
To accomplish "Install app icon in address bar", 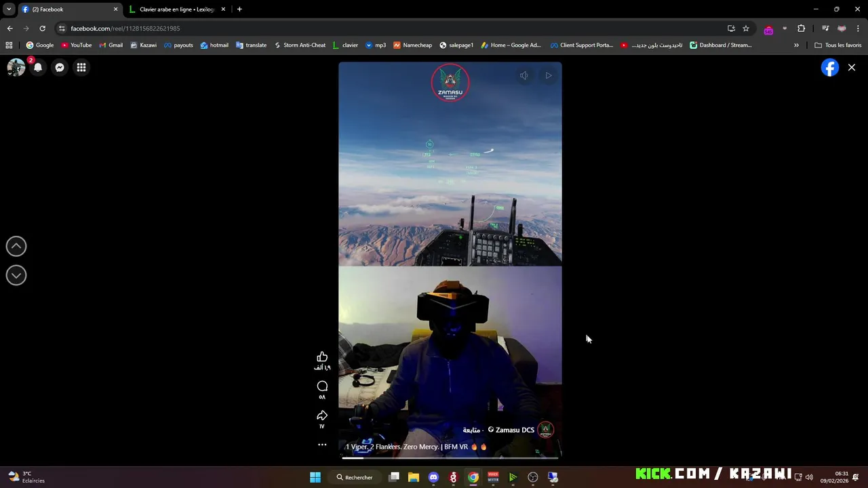I will (731, 28).
